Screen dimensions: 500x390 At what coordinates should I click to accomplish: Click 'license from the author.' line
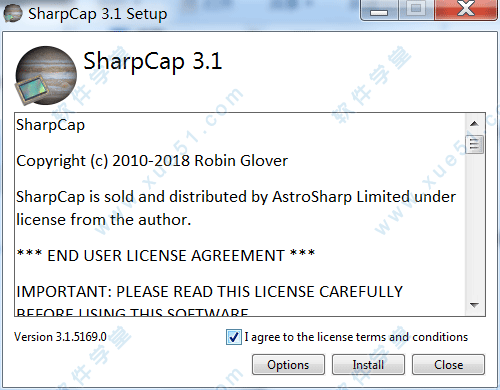click(104, 220)
